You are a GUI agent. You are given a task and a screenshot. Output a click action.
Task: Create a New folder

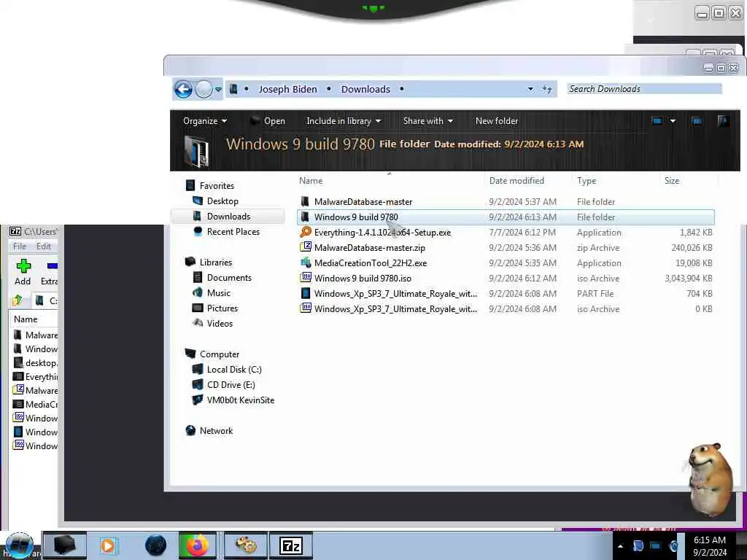click(496, 121)
